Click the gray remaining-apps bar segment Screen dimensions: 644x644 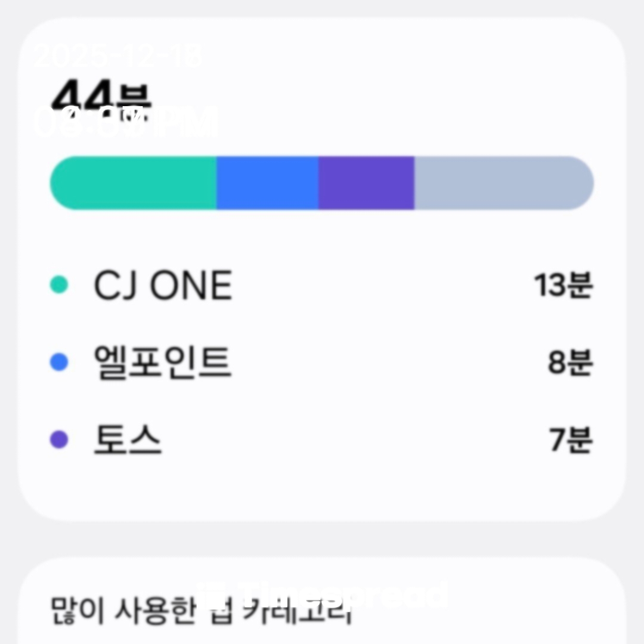point(504,183)
